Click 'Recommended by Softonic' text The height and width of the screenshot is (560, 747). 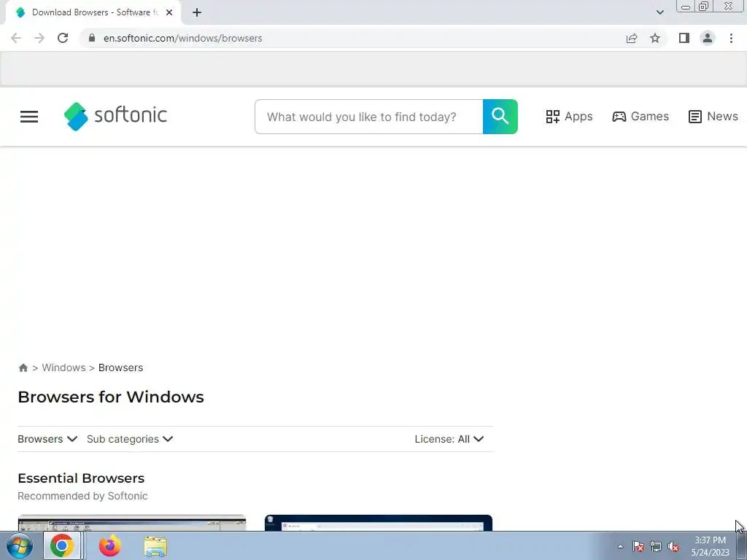[82, 496]
